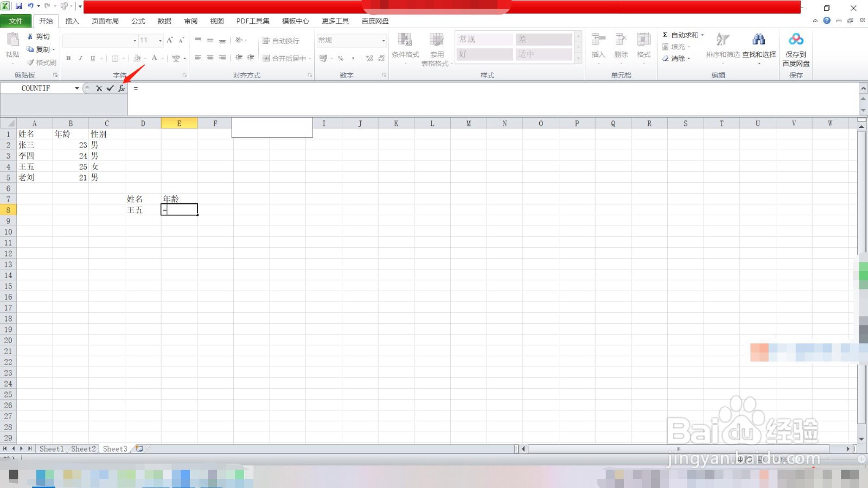Toggle bottom vertical alignment
Screen dimensions: 868x488
click(222, 40)
